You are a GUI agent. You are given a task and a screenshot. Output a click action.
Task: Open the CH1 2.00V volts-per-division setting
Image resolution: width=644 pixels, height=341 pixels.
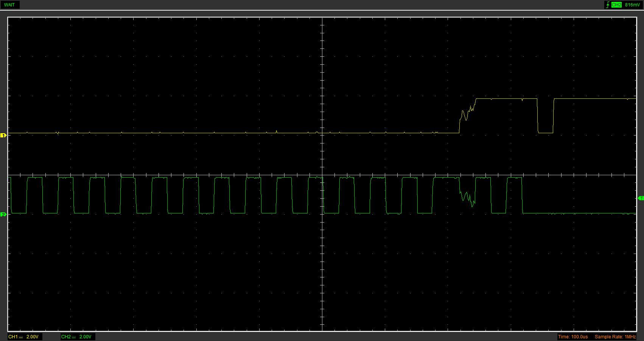point(32,336)
